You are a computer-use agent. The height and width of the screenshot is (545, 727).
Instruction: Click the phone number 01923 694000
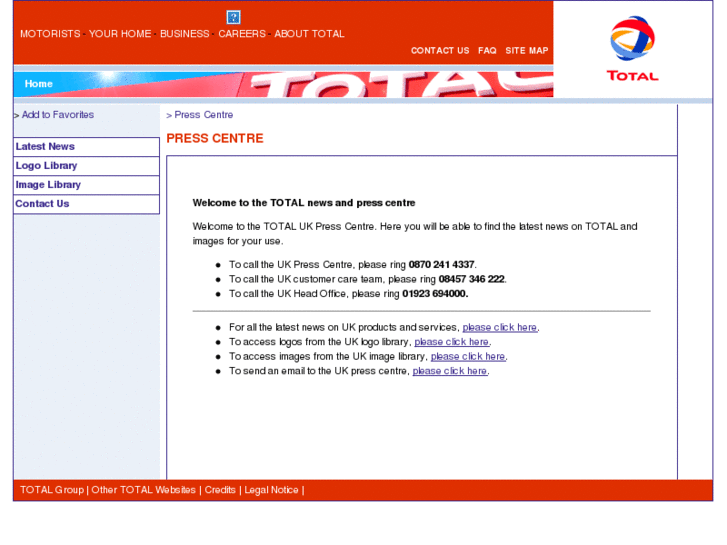pos(435,294)
